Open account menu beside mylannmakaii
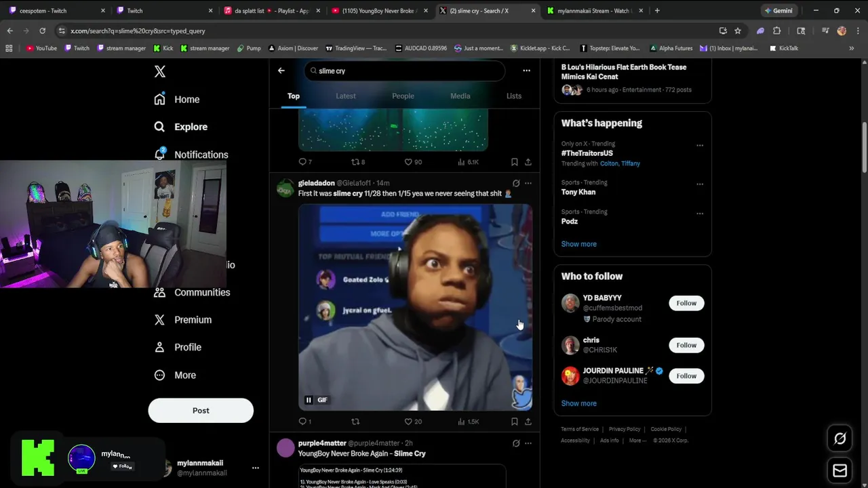 click(256, 468)
